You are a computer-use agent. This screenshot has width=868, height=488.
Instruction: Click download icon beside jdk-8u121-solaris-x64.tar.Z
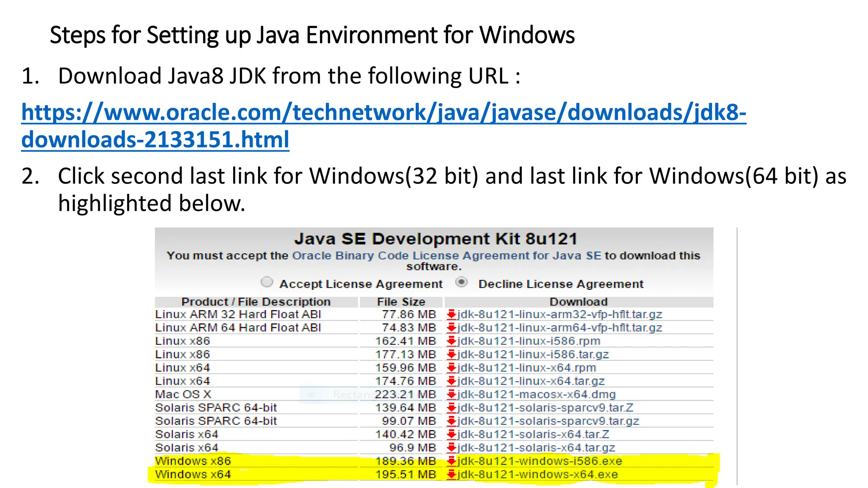[451, 434]
